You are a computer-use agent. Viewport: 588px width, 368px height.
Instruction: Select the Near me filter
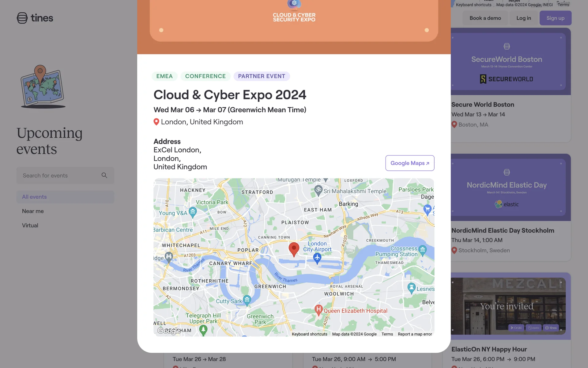click(x=33, y=211)
